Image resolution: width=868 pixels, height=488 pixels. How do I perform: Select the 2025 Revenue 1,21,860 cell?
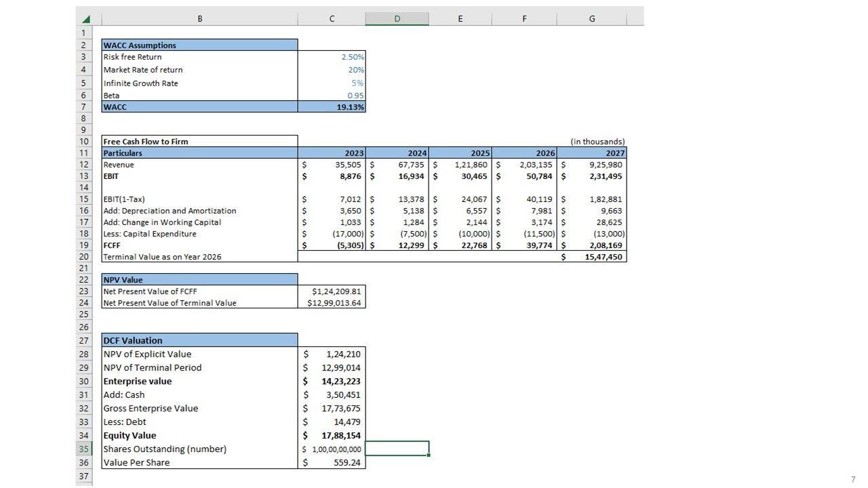460,165
